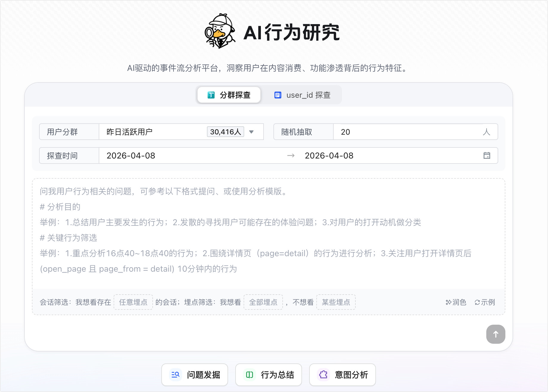Open the 任意埋点 session filter selector
The width and height of the screenshot is (548, 392).
point(133,302)
